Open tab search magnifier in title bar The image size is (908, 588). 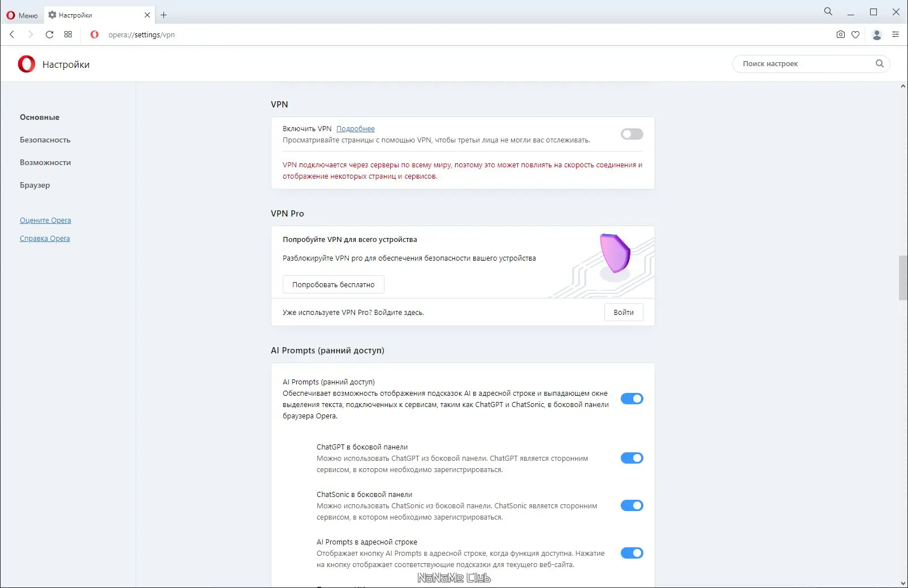[828, 11]
